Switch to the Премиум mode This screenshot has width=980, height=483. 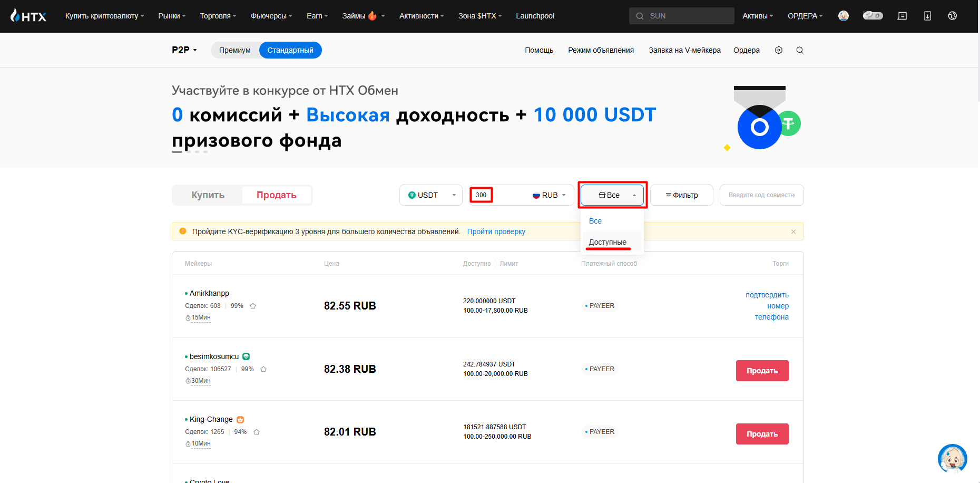(235, 50)
